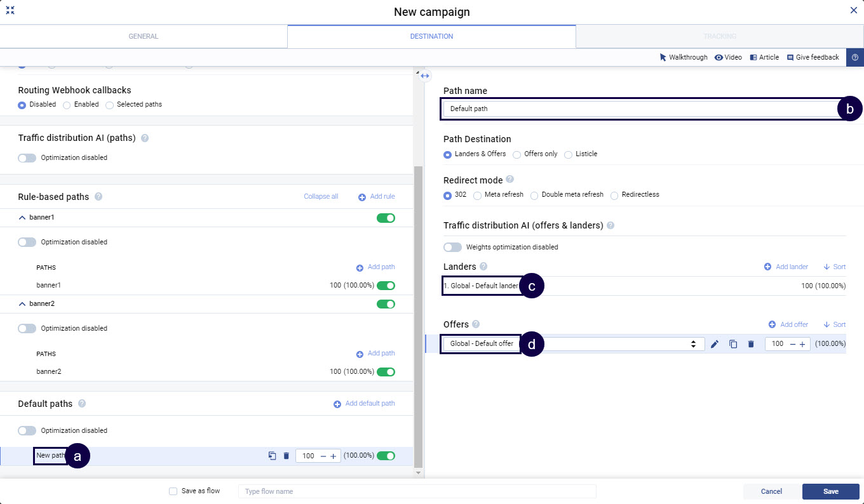Show help for Traffic distribution AI (paths)
Image resolution: width=864 pixels, height=504 pixels.
(145, 138)
